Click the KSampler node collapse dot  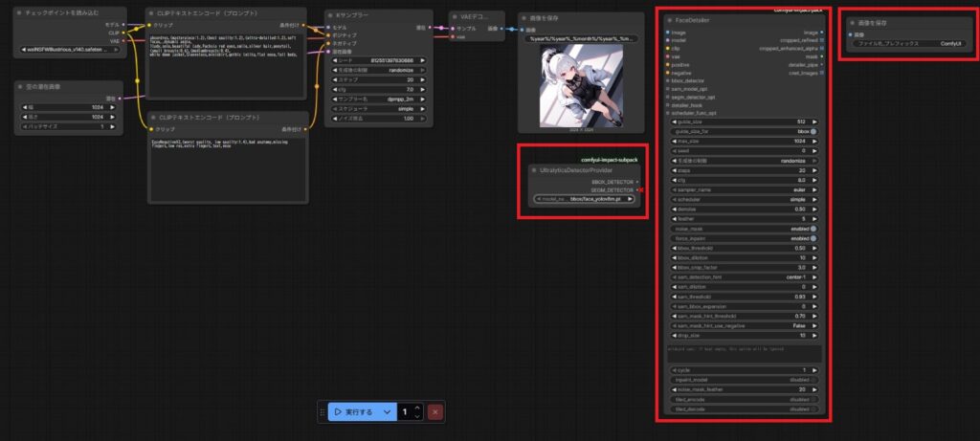click(x=330, y=16)
